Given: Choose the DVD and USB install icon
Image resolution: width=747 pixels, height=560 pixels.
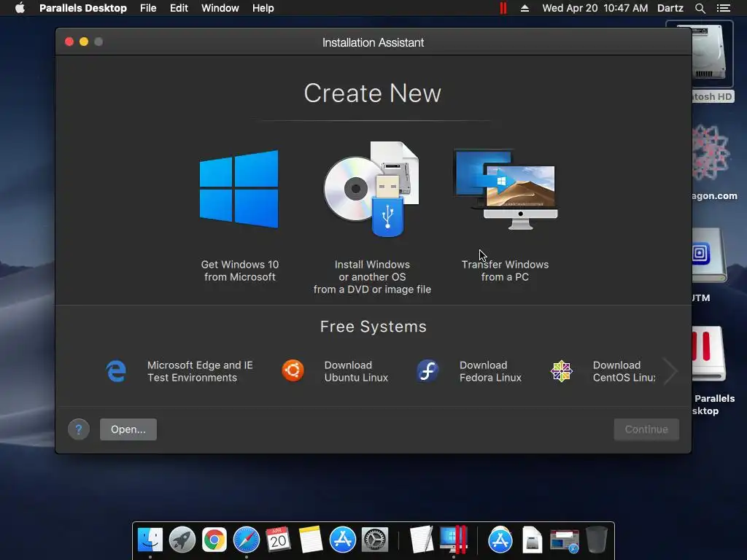Looking at the screenshot, I should tap(371, 189).
